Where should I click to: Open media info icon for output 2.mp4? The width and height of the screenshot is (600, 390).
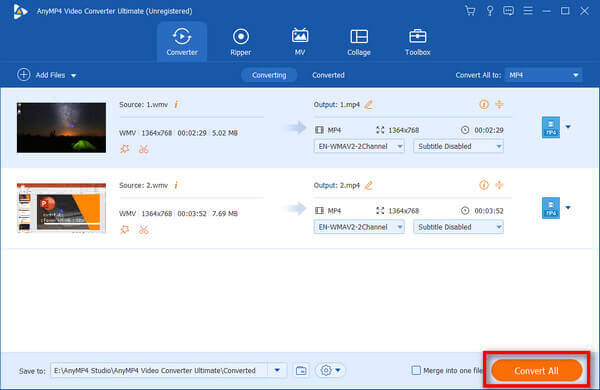[x=484, y=185]
